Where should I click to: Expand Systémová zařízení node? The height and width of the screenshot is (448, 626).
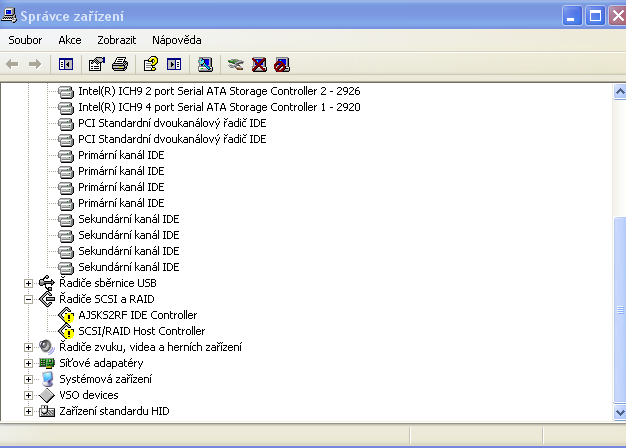(28, 379)
